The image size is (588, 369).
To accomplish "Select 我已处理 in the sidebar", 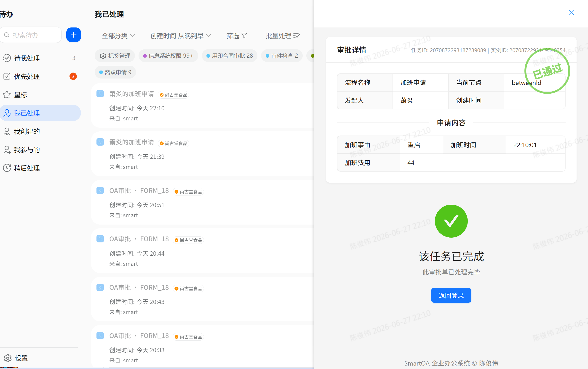I will coord(40,113).
